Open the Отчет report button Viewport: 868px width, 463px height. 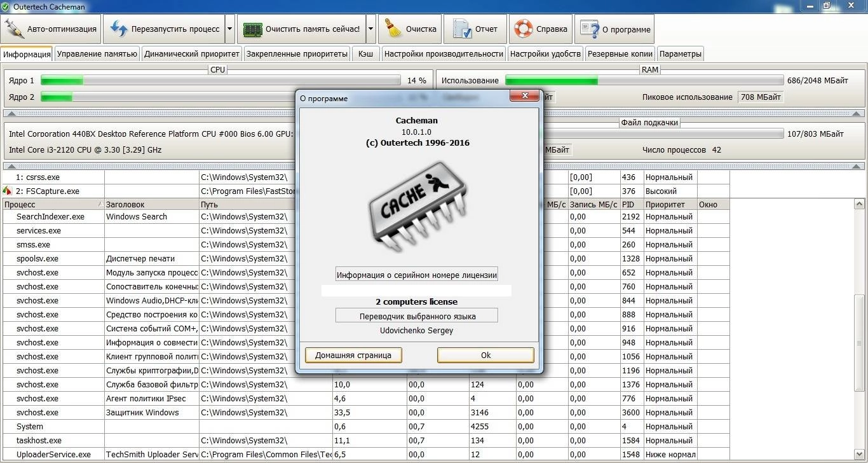coord(475,29)
